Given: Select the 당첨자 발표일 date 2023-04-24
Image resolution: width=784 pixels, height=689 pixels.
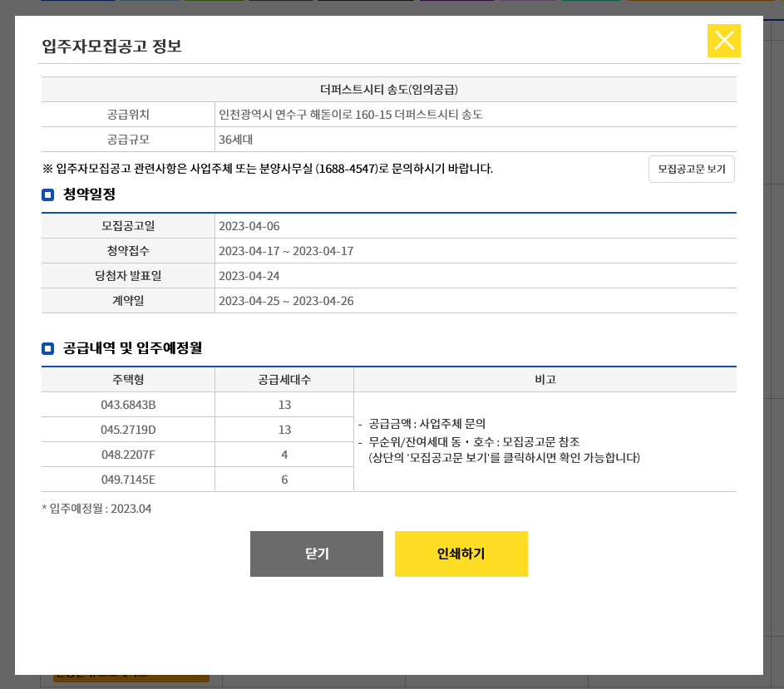Looking at the screenshot, I should 249,276.
